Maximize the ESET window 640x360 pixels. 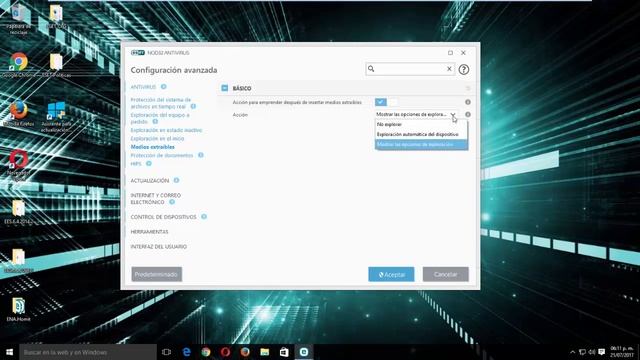450,53
